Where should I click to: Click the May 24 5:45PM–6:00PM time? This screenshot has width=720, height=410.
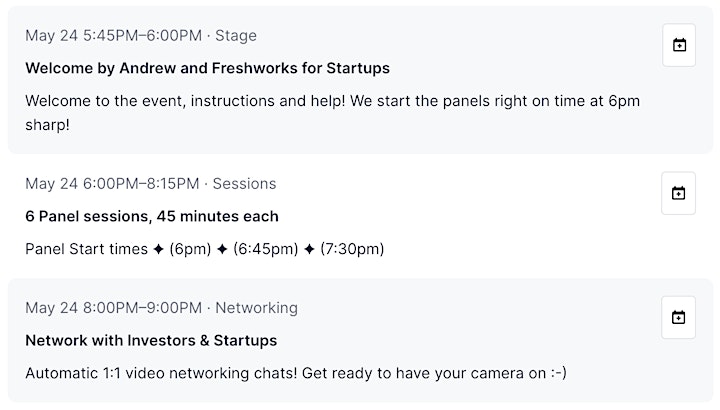[113, 35]
